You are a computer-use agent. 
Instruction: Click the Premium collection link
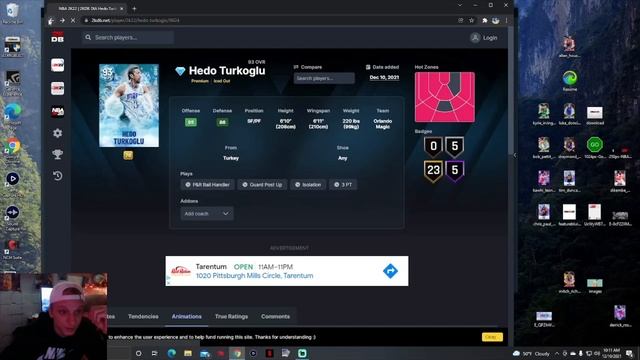coord(200,81)
